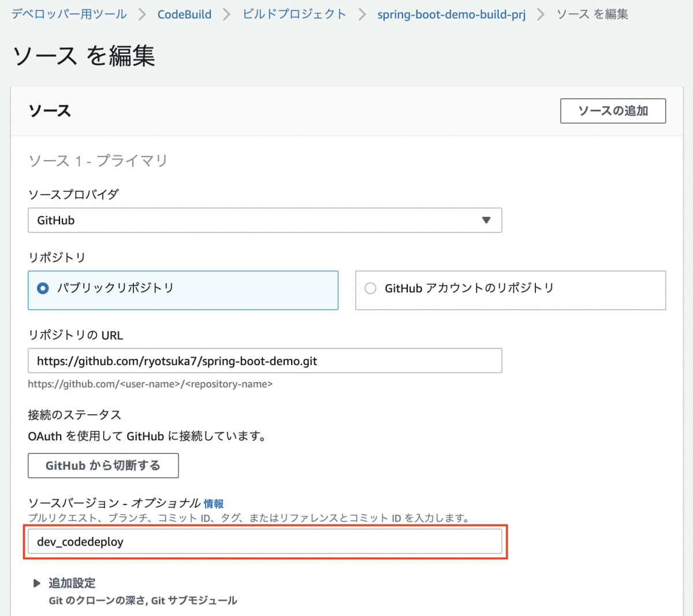Image resolution: width=693 pixels, height=616 pixels.
Task: Click the ソースバージョン field containing dev_codedeploy
Action: point(264,541)
